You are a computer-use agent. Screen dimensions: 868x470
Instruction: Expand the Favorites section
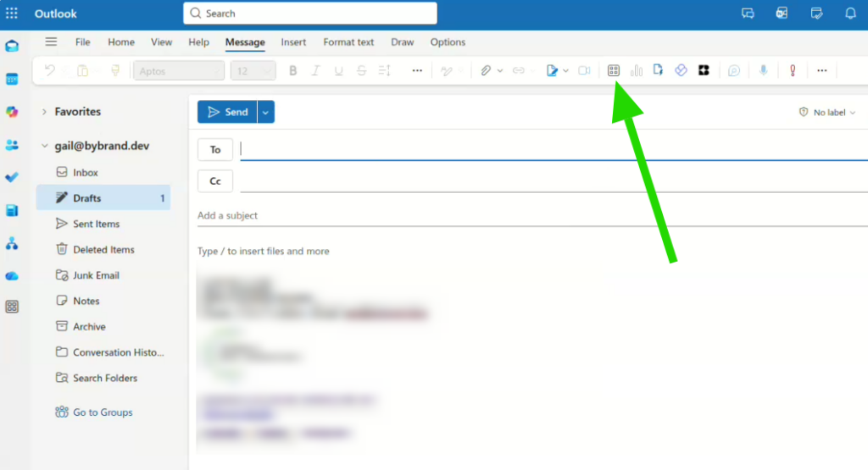point(44,112)
